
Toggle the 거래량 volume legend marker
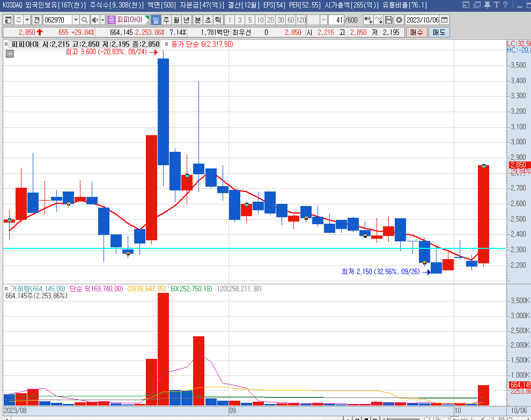[6, 289]
